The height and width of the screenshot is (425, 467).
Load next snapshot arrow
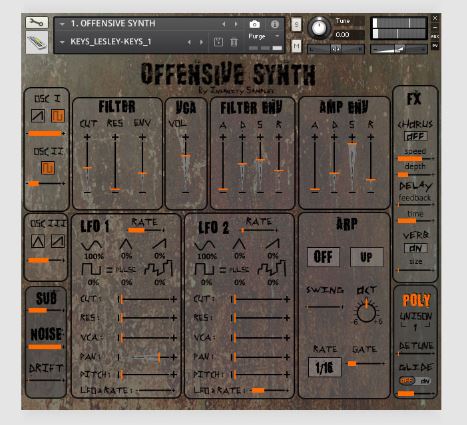click(x=201, y=42)
